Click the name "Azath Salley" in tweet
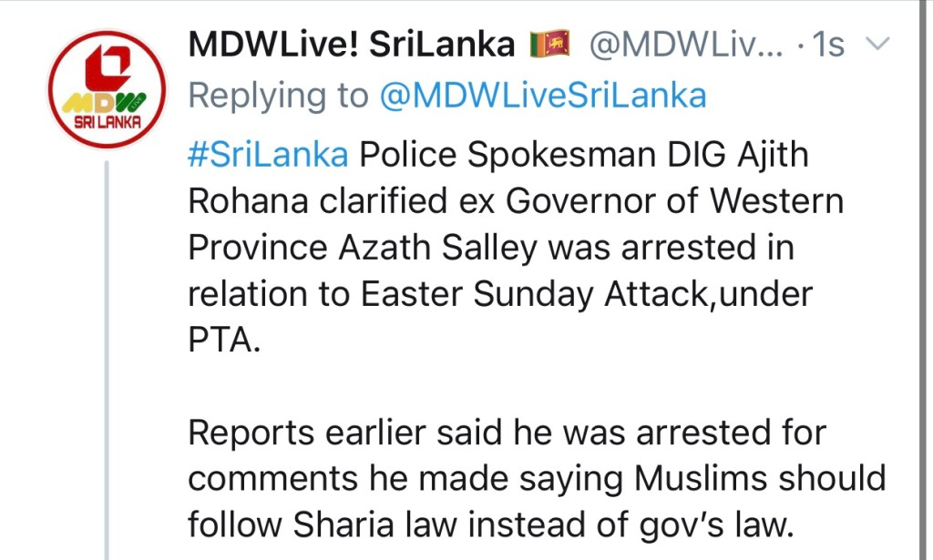 tap(438, 248)
